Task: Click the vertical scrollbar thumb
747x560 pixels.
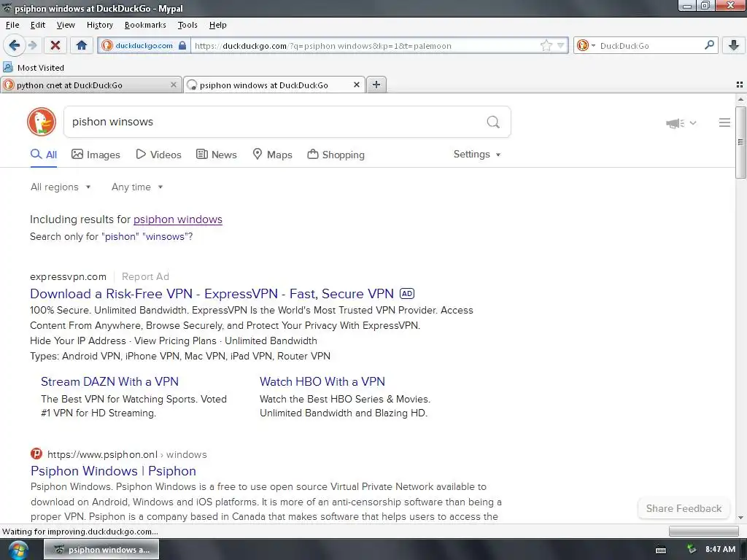Action: tap(740, 143)
